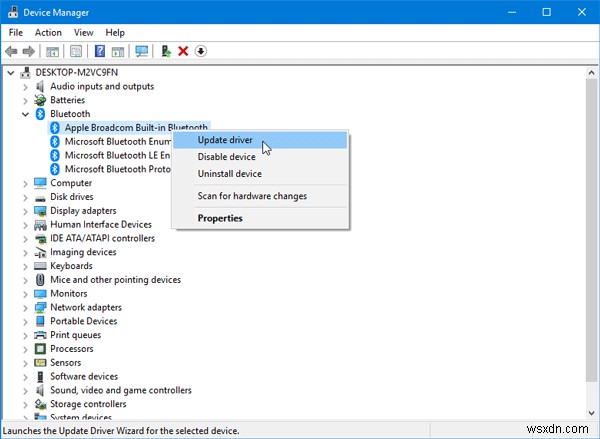This screenshot has width=600, height=439.
Task: Click the vertical scrollbar thumb
Action: [x=592, y=230]
